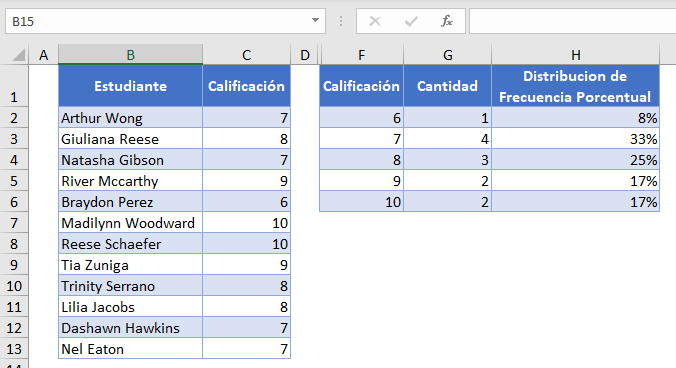The height and width of the screenshot is (368, 676).
Task: Click the Cantidad value 3 cell
Action: coord(448,160)
